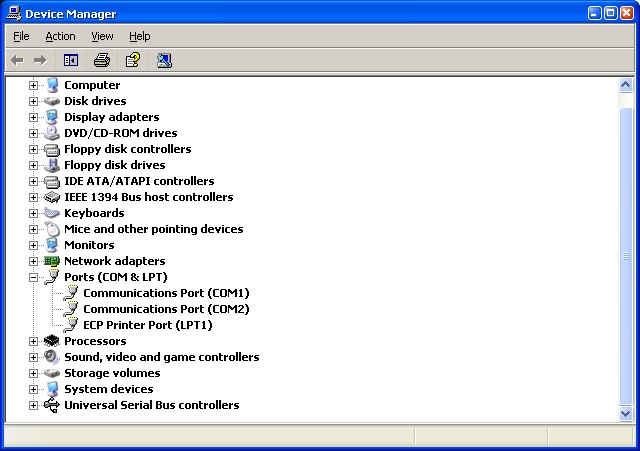Click the vertical scrollbar thumb
640x451 pixels.
(626, 256)
